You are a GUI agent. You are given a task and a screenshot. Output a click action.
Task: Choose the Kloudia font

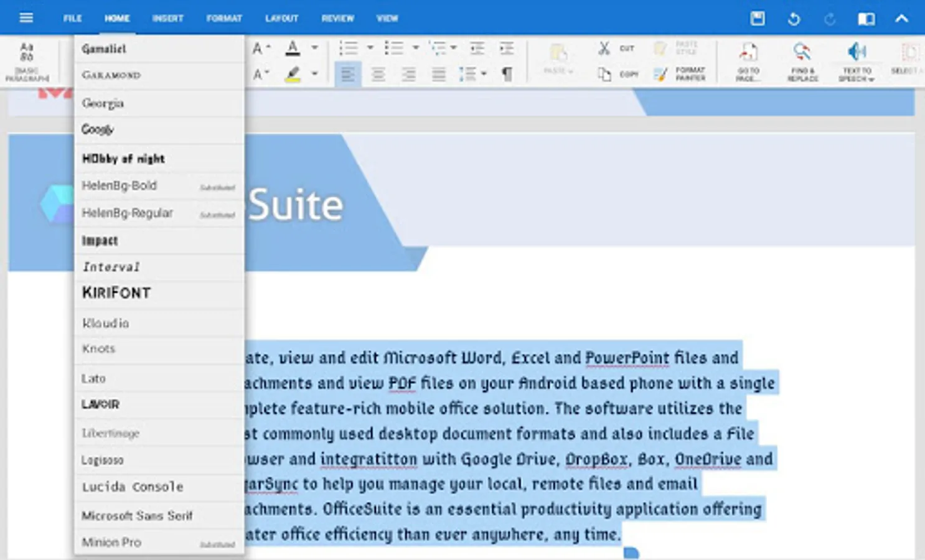coord(159,323)
